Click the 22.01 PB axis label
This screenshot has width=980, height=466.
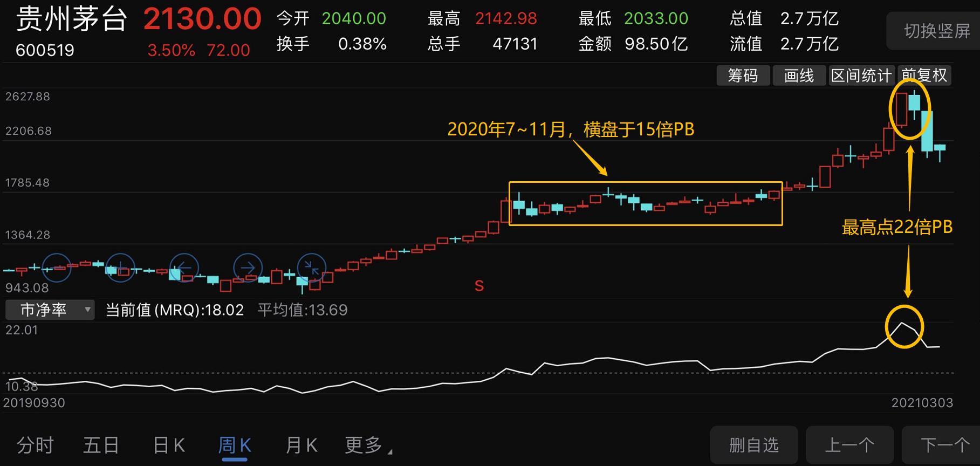point(22,330)
